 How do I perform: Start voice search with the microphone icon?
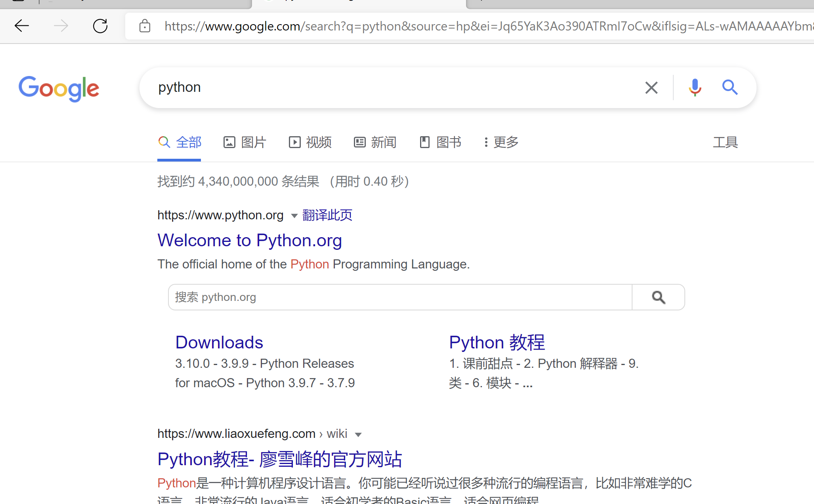695,87
